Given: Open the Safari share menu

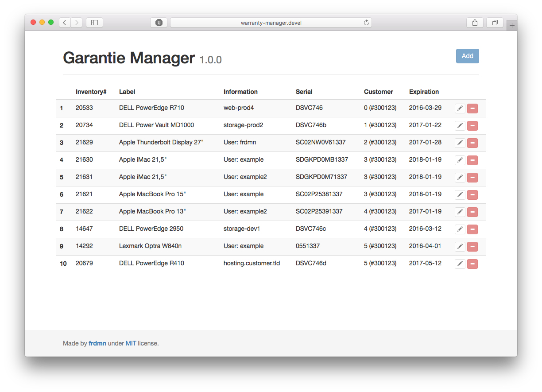Looking at the screenshot, I should tap(474, 22).
